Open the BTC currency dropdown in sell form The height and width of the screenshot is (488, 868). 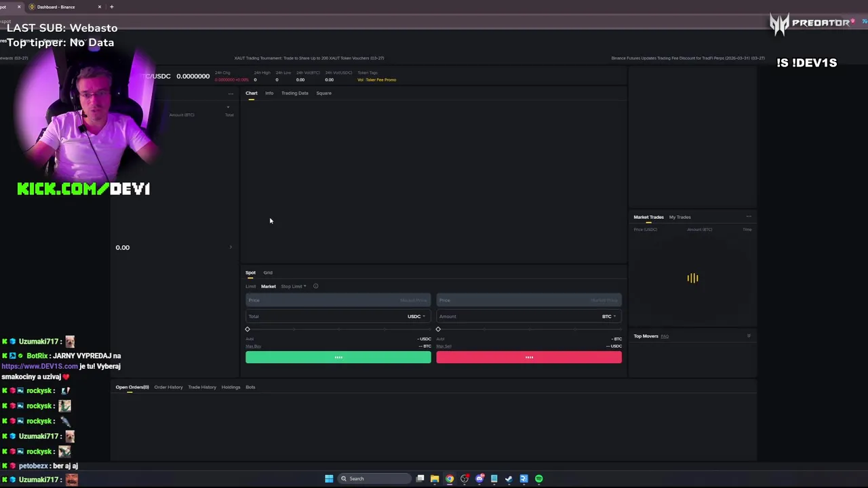click(x=609, y=317)
